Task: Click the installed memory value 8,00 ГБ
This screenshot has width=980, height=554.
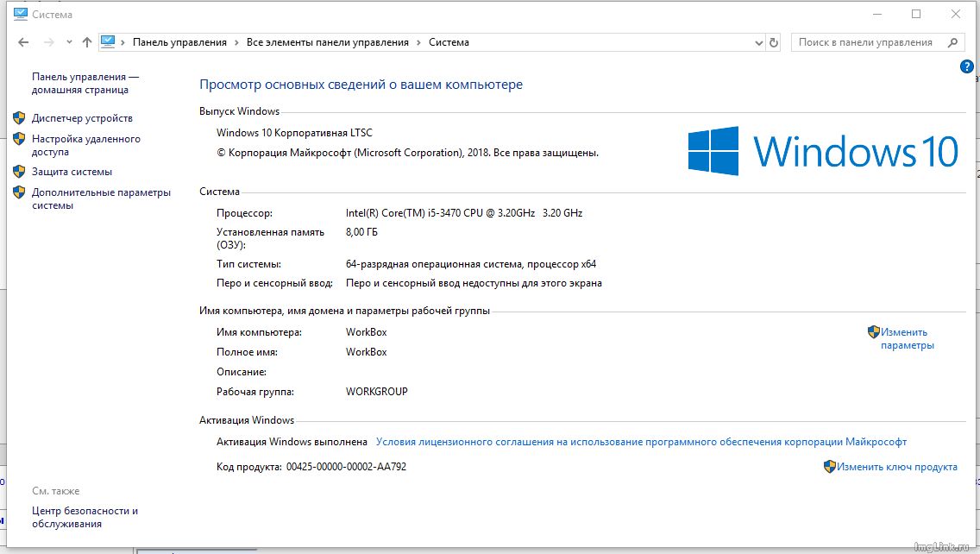Action: tap(361, 232)
